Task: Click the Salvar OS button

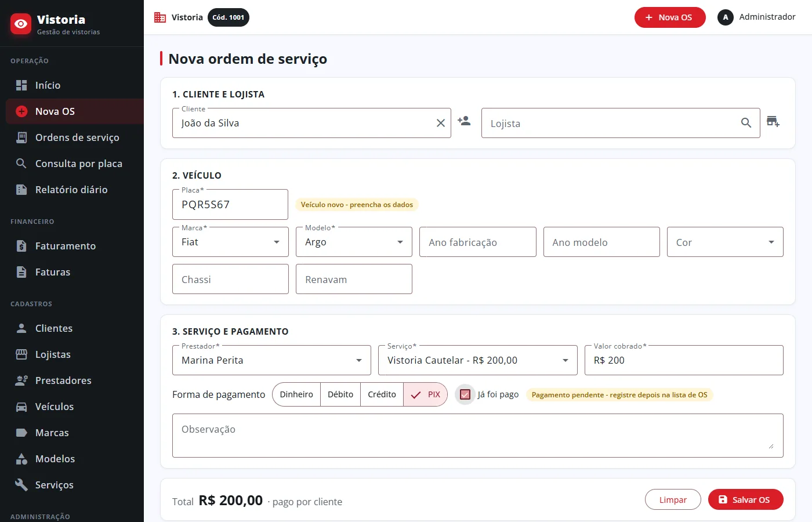Action: (745, 499)
